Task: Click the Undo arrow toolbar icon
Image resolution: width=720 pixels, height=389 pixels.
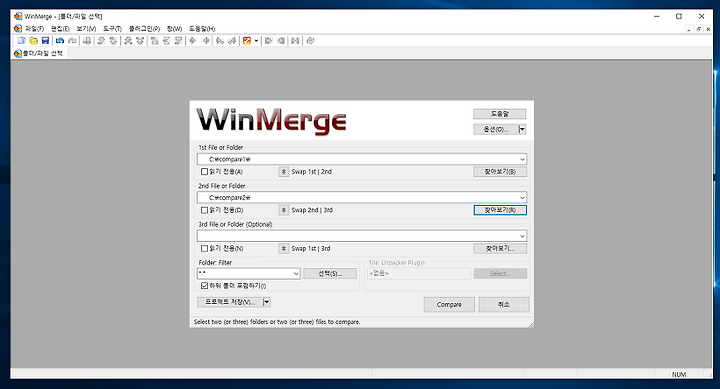Action: 60,41
